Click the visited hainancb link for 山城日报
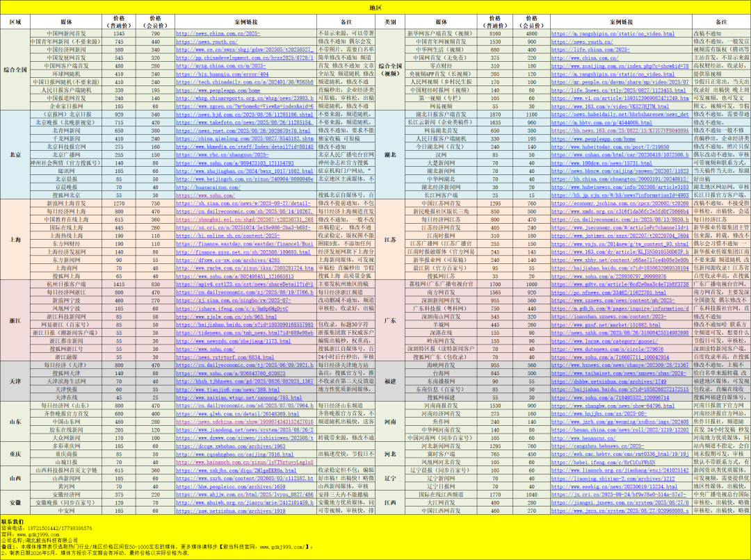The image size is (751, 560). [x=244, y=462]
